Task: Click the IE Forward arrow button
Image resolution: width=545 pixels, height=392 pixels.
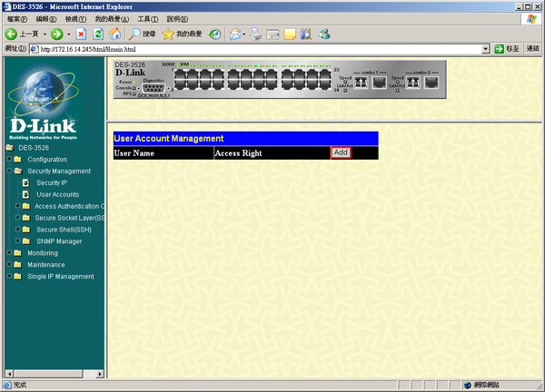Action: pyautogui.click(x=57, y=34)
